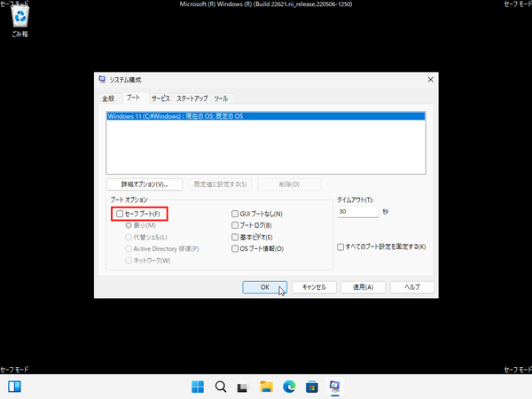
Task: Open Task View on taskbar
Action: (x=243, y=387)
